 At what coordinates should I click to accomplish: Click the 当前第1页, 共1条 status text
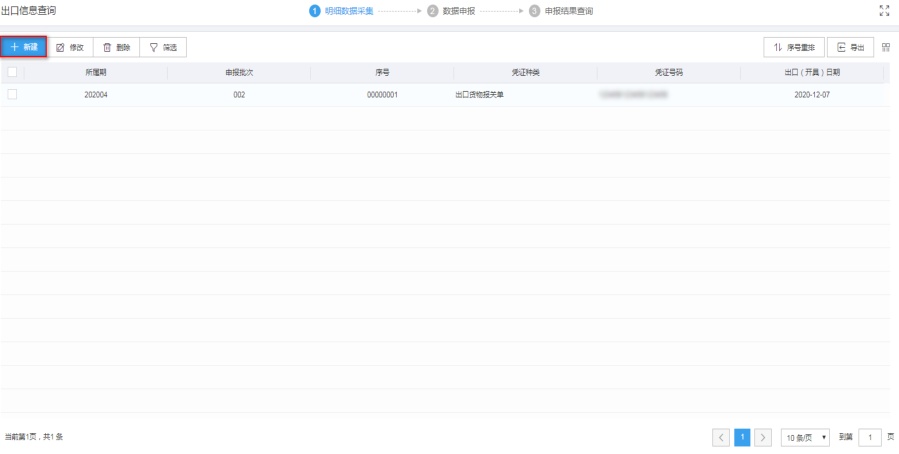coord(34,437)
